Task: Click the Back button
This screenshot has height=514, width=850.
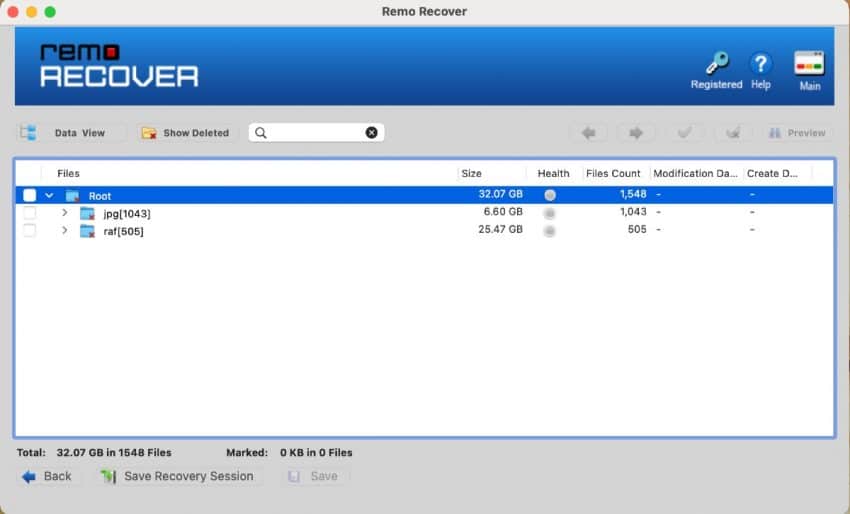Action: (47, 476)
